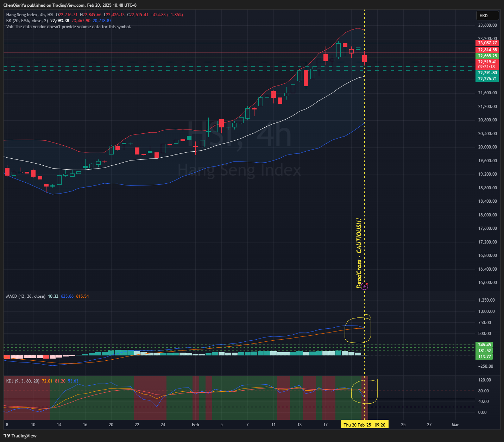Click the TradingView logo at the bottom
The width and height of the screenshot is (504, 442).
[20, 436]
